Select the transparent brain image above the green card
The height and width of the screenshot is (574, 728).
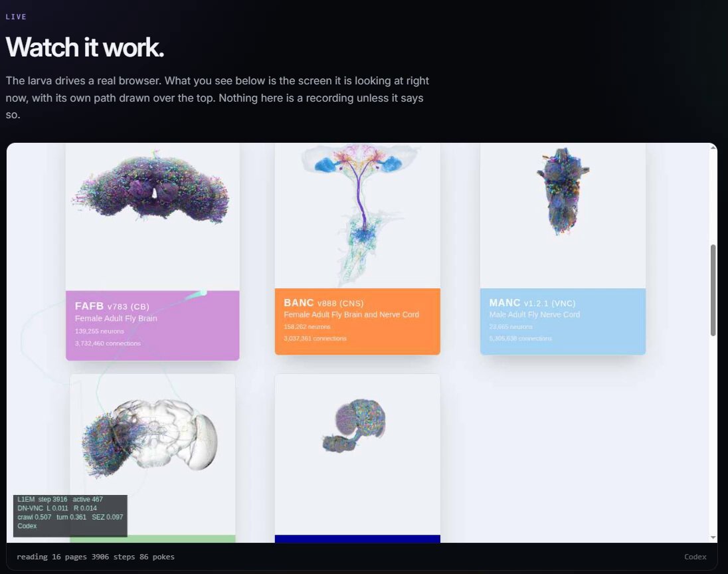(149, 438)
